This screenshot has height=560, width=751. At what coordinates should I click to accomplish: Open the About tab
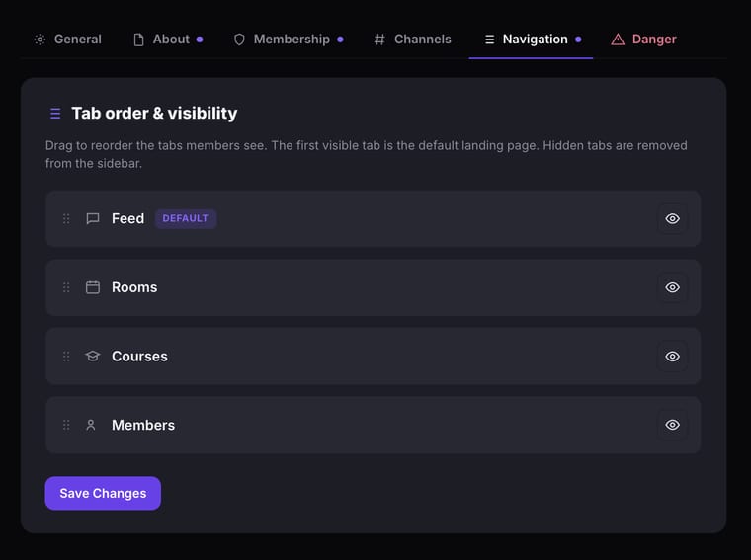[x=167, y=40]
